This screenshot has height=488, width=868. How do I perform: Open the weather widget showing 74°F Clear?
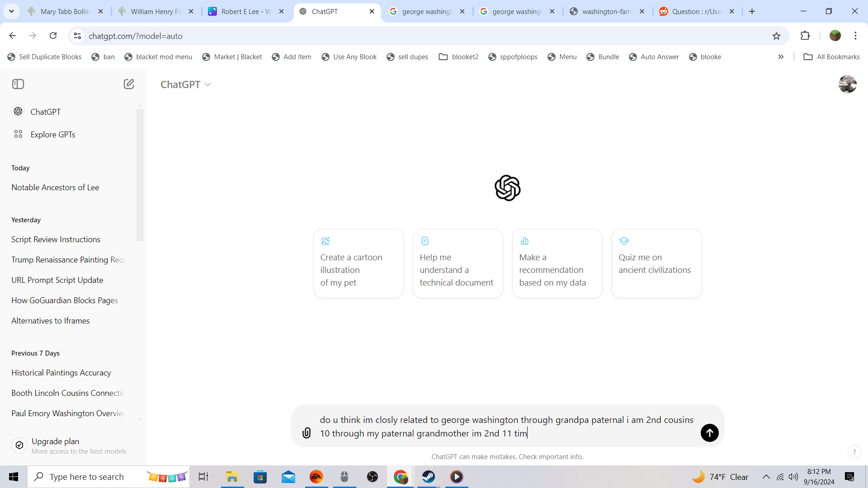[x=720, y=477]
